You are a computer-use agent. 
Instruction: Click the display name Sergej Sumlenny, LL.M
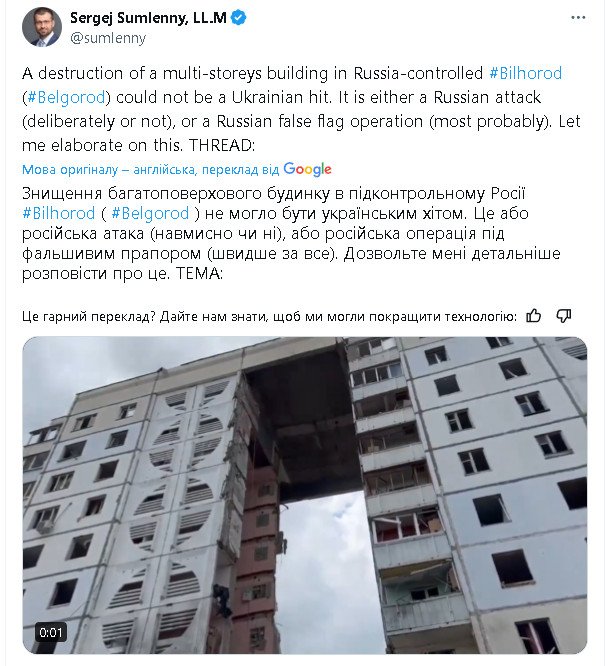tap(148, 18)
